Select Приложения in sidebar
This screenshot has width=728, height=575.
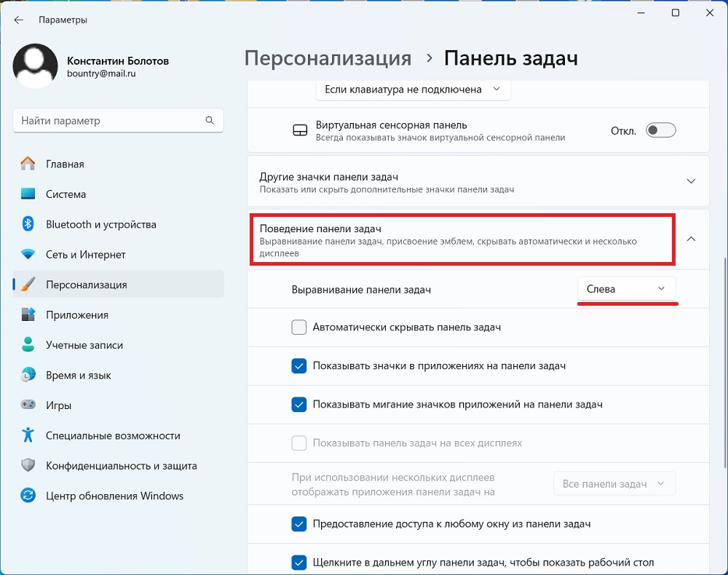coord(119,314)
